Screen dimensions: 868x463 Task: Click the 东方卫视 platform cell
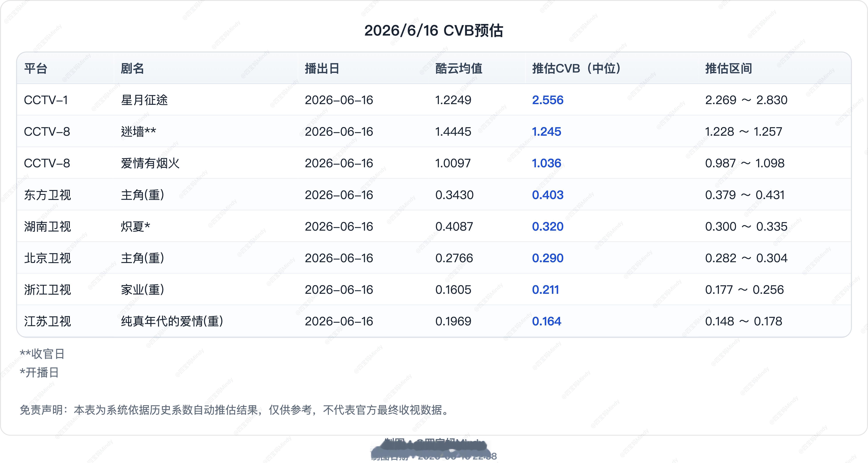48,195
